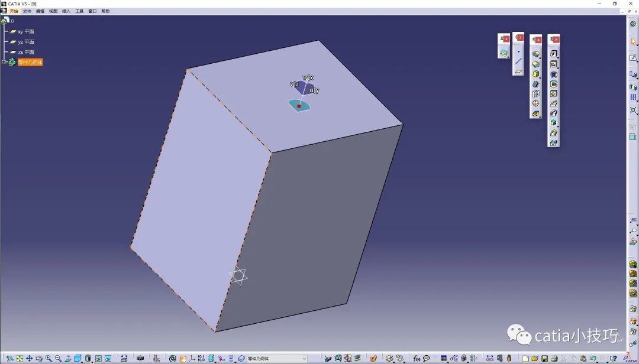Select the Pad tool in floating toolbar
639x364 pixels.
[x=554, y=54]
